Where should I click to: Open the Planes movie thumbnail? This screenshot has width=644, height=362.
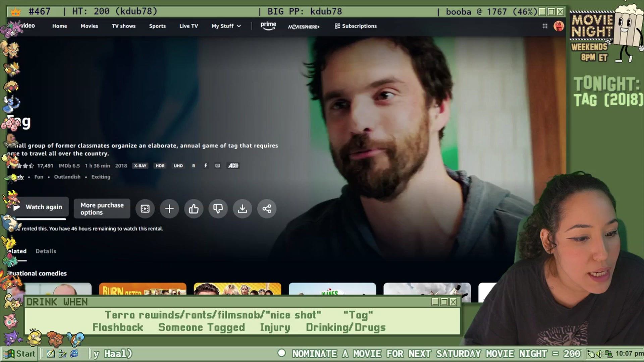(332, 289)
